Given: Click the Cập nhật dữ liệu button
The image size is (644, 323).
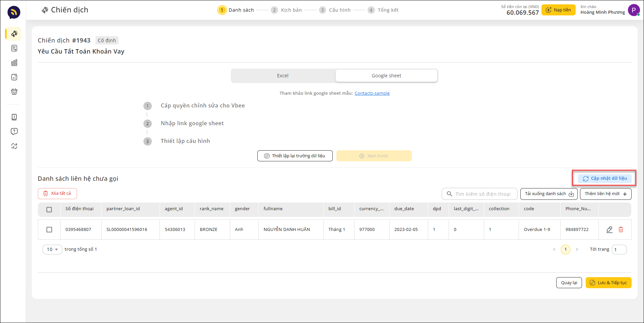Looking at the screenshot, I should tap(605, 178).
